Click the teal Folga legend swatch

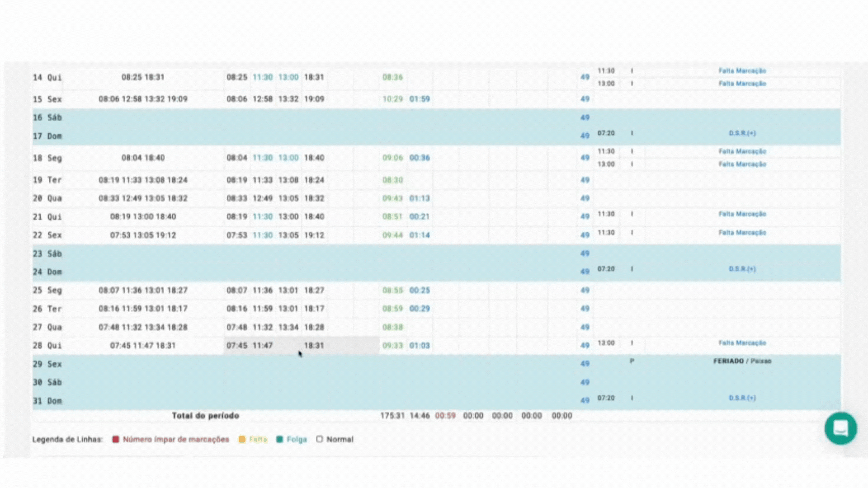[x=279, y=439]
